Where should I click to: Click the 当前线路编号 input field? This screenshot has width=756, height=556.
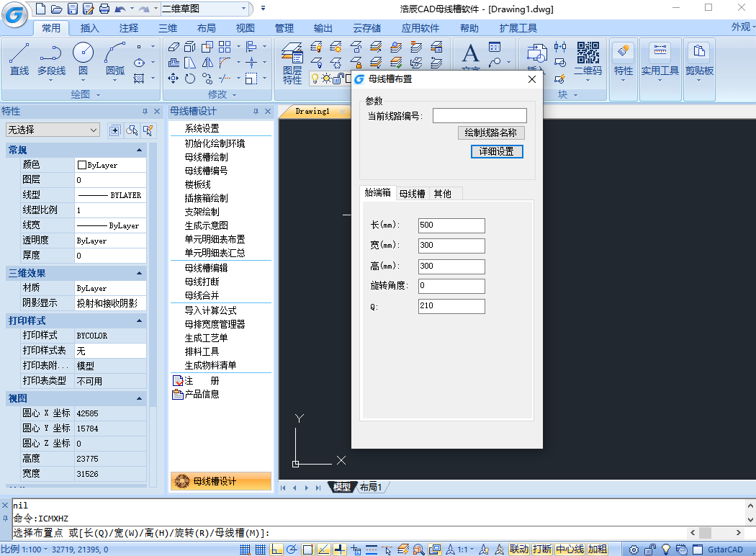pyautogui.click(x=480, y=115)
